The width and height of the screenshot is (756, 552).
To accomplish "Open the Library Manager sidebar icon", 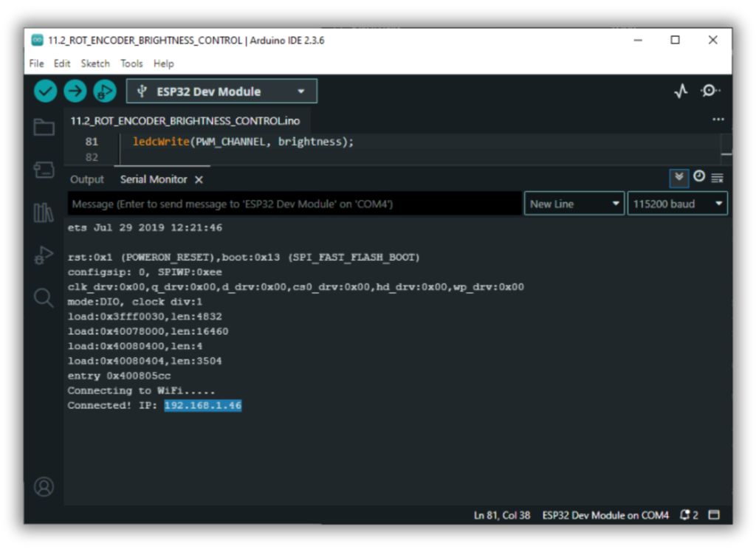I will (44, 212).
